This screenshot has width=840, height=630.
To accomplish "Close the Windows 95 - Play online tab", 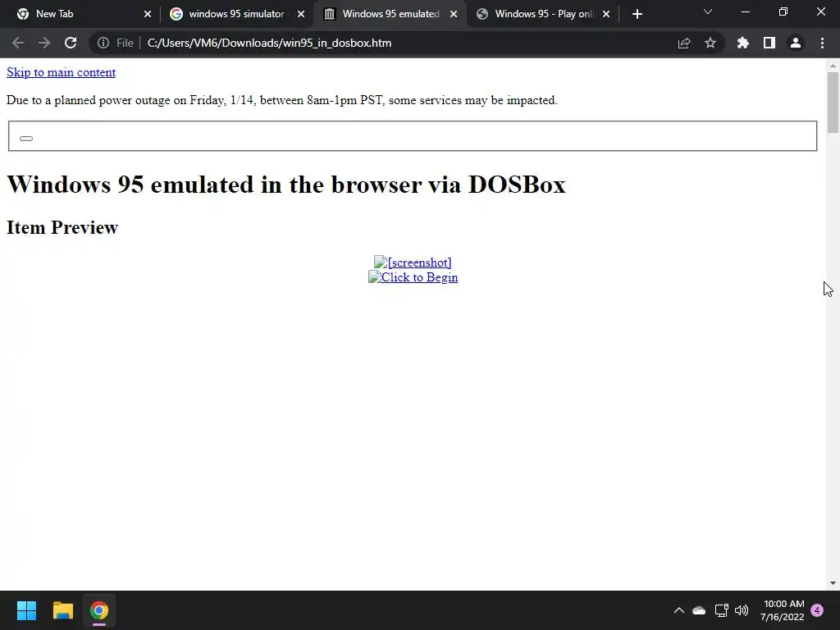I will (606, 15).
